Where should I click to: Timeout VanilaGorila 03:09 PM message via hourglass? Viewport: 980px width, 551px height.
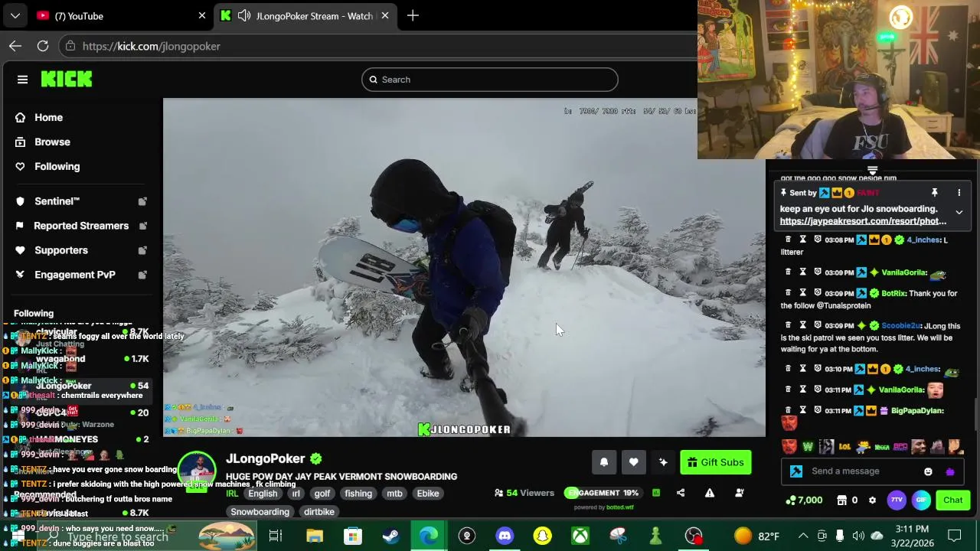pos(802,272)
